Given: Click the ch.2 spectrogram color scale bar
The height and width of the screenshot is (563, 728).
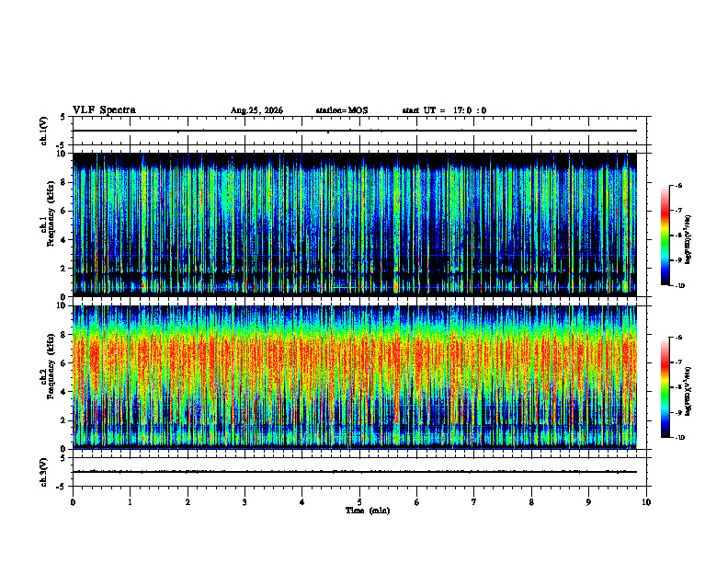Looking at the screenshot, I should click(665, 387).
